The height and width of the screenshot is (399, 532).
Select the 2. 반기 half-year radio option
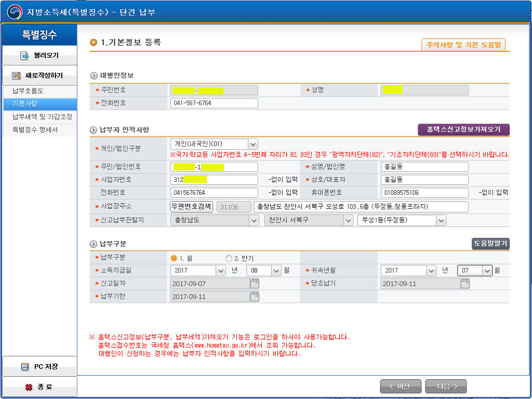[x=229, y=258]
